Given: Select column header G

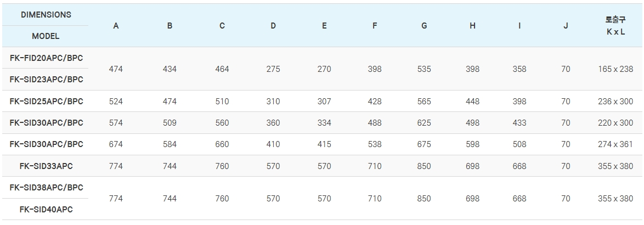Looking at the screenshot, I should pyautogui.click(x=424, y=26).
